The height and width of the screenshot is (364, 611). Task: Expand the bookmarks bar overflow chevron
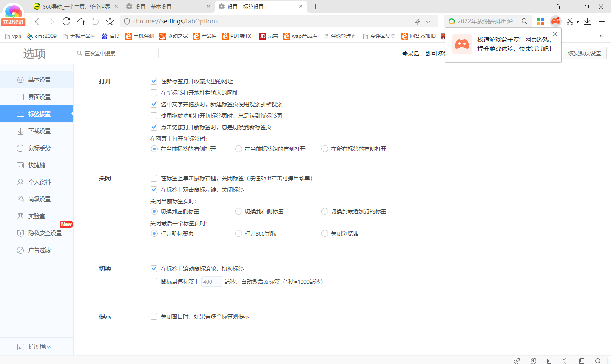tap(601, 36)
